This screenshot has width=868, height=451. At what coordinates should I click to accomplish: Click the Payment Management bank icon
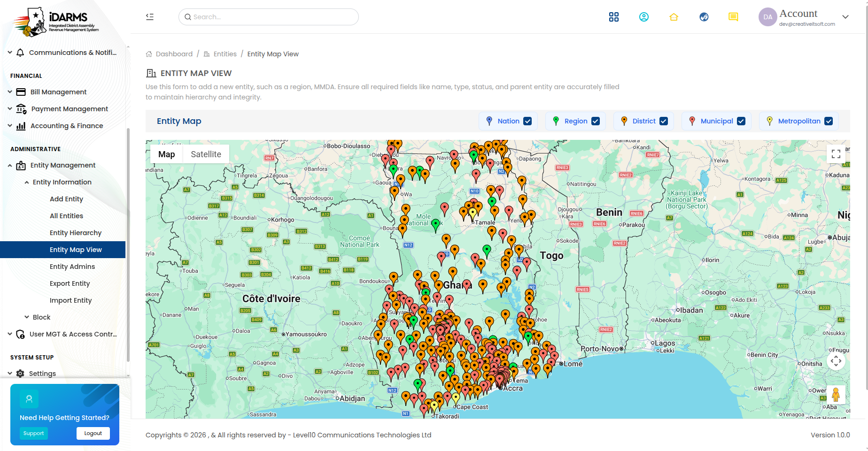[x=21, y=109]
